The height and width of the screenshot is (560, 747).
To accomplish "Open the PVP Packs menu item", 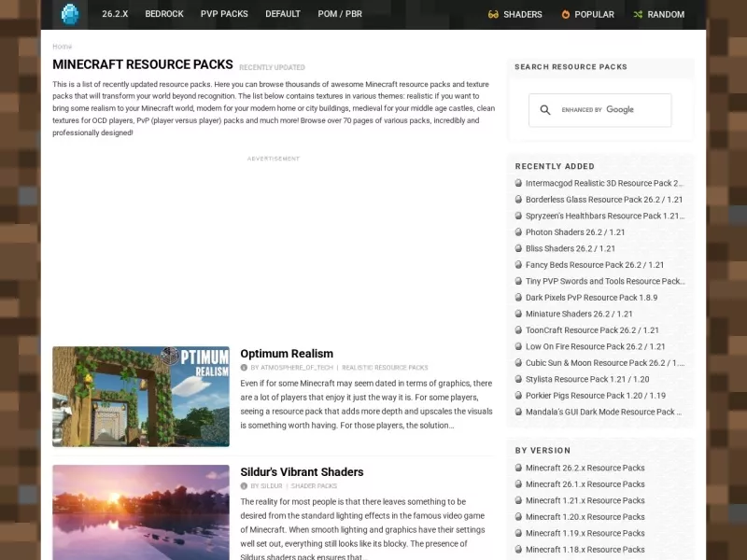I will coord(224,14).
